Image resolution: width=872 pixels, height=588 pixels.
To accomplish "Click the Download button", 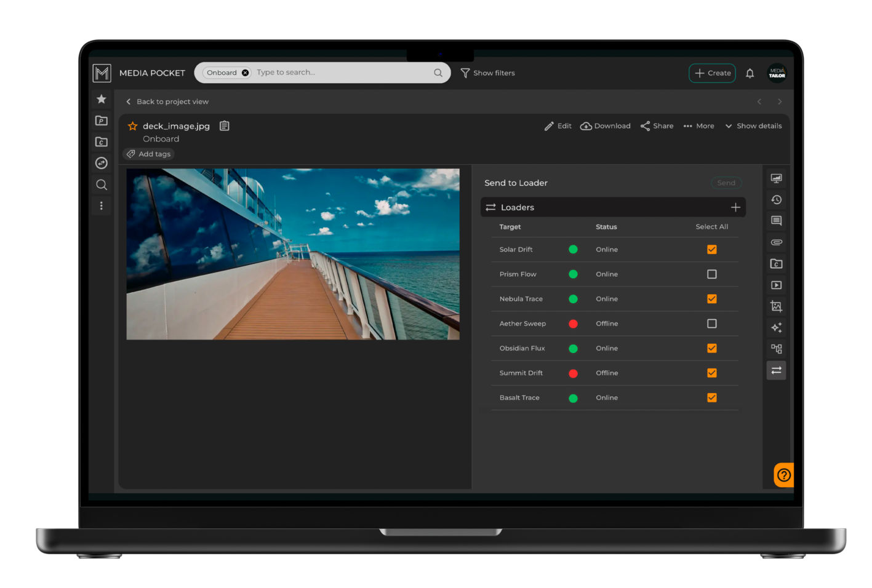I will (605, 125).
